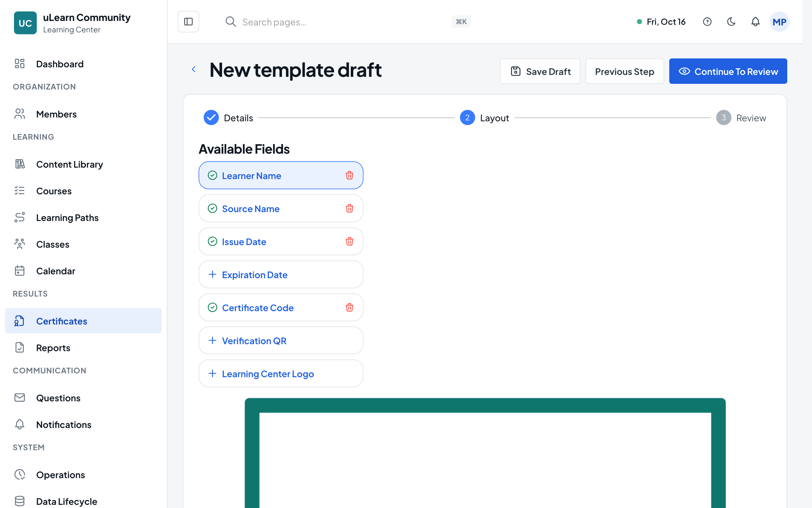Open the Calendar page
Viewport: 812px width, 508px height.
click(83, 271)
